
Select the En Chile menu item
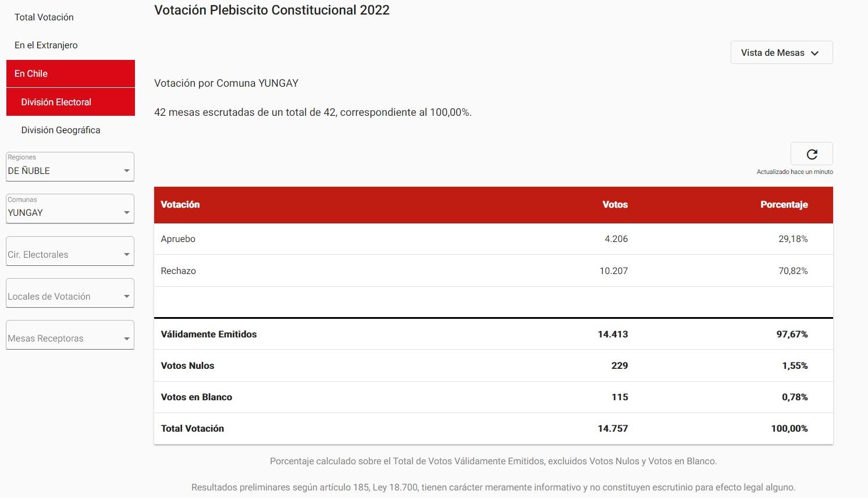(x=70, y=74)
